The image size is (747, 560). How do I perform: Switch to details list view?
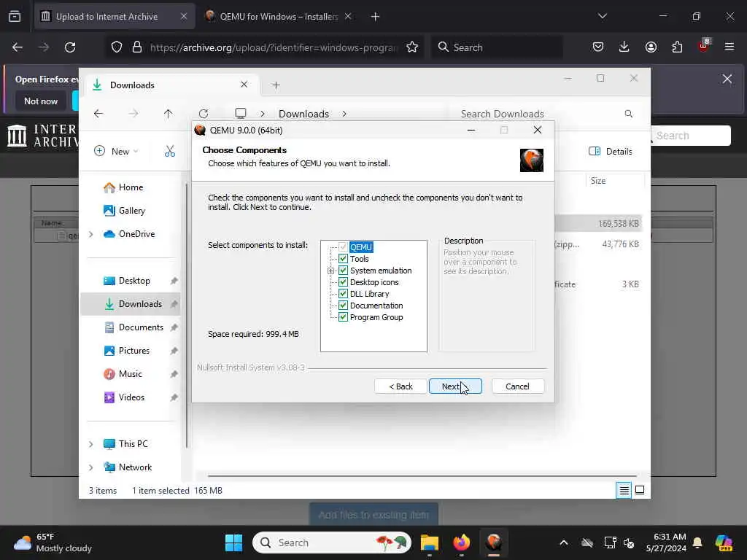tap(624, 490)
